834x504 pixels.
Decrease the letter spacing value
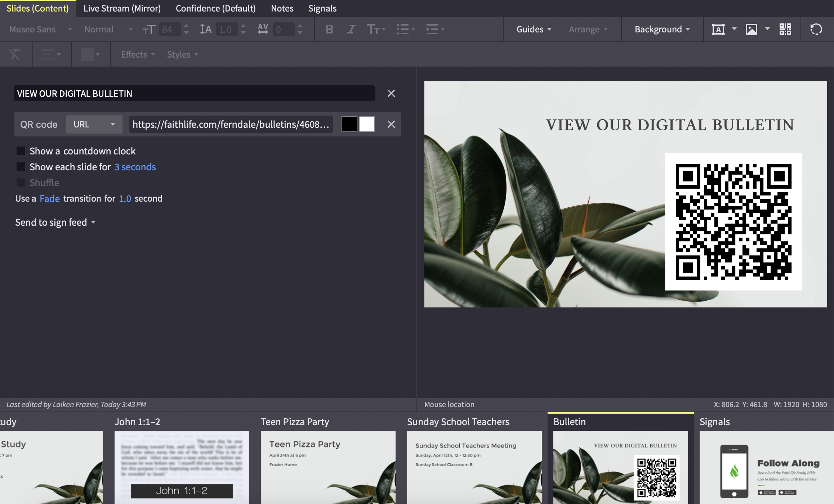tap(300, 33)
